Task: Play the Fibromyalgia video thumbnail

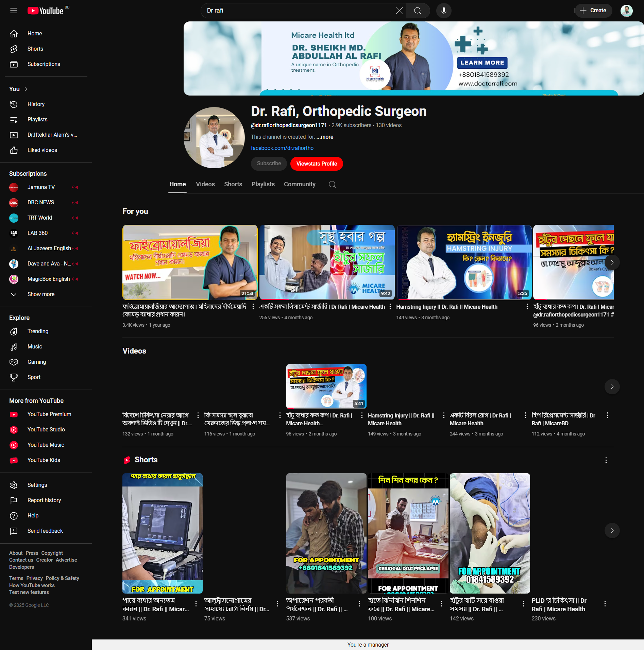Action: (190, 262)
